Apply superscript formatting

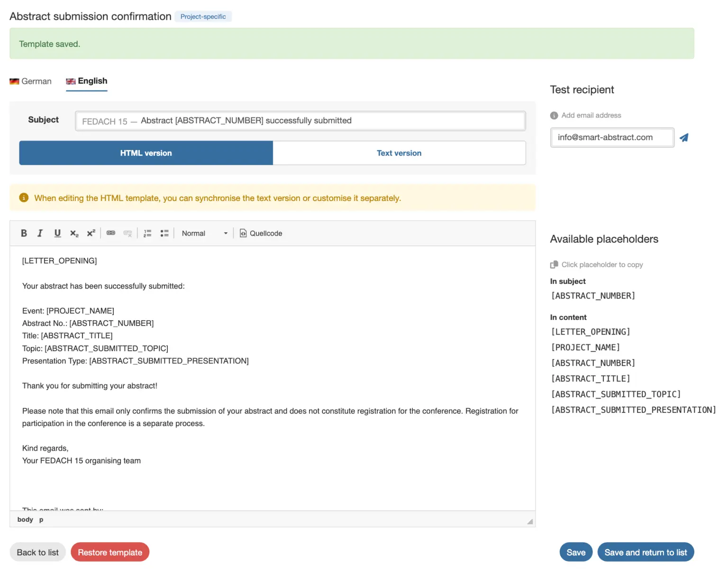click(x=91, y=233)
